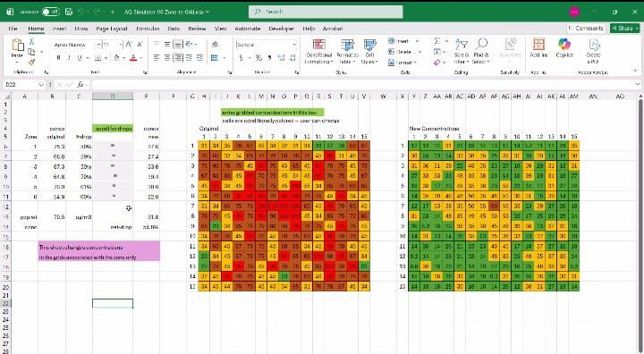Toggle Align Right
The image size is (644, 354).
coord(178,58)
